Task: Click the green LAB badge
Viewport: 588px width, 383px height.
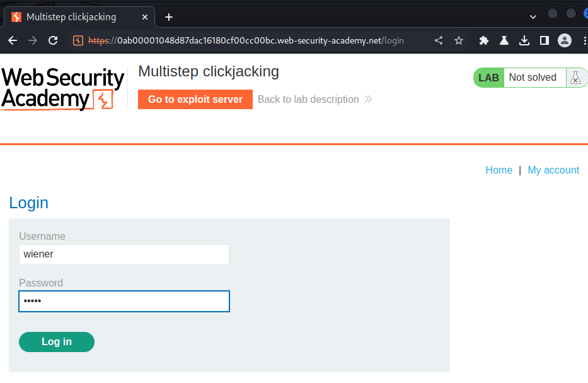Action: (x=488, y=78)
